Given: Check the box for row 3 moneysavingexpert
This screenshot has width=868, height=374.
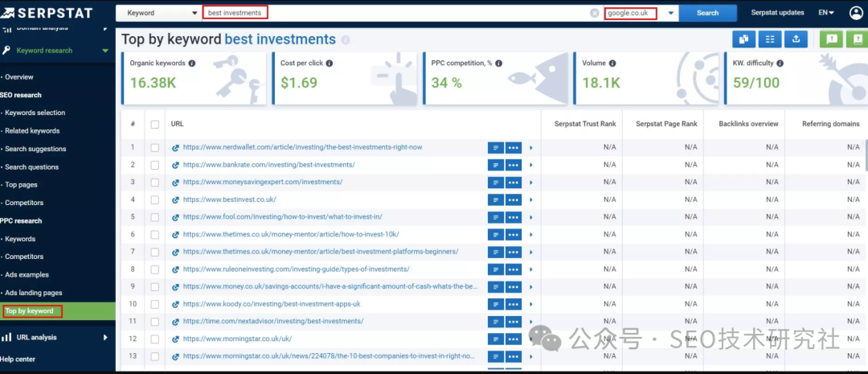Looking at the screenshot, I should (155, 183).
